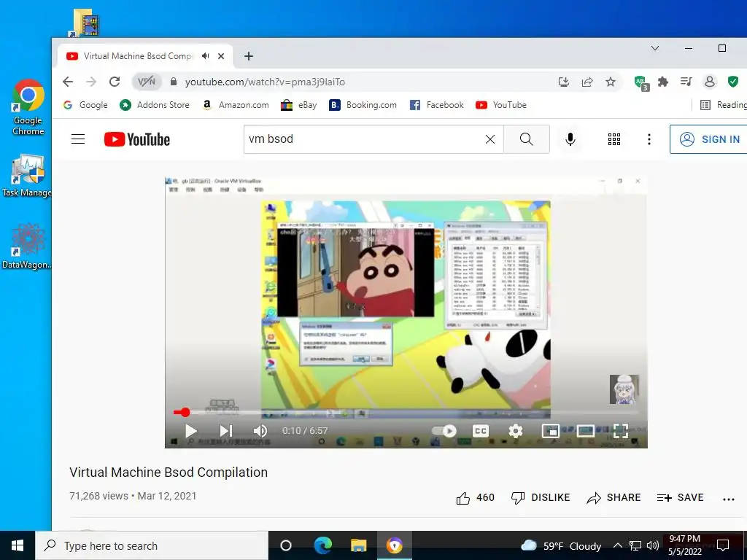
Task: Click the YouTube logo
Action: (137, 139)
